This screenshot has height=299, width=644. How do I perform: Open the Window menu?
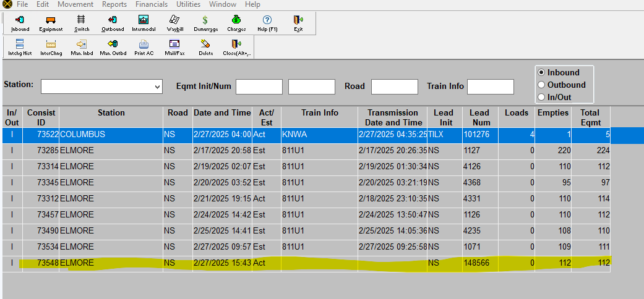(x=223, y=4)
